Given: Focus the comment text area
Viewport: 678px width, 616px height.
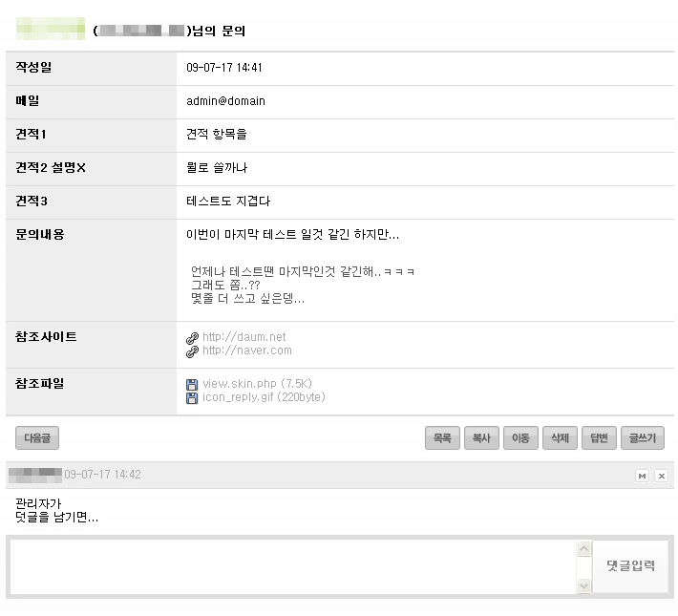Looking at the screenshot, I should coord(291,566).
